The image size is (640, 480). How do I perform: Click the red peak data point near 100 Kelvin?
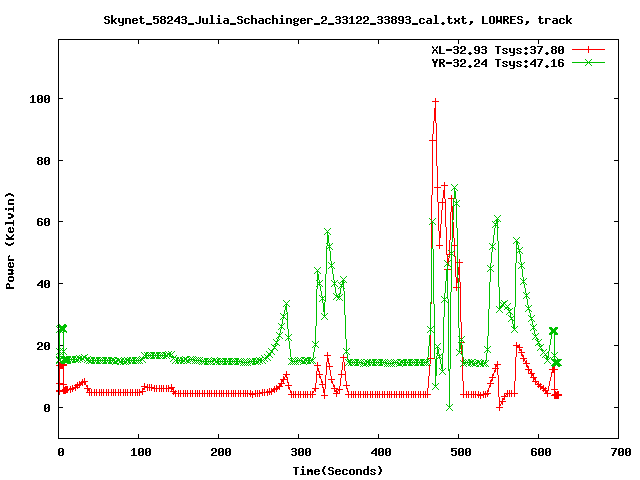(x=436, y=101)
